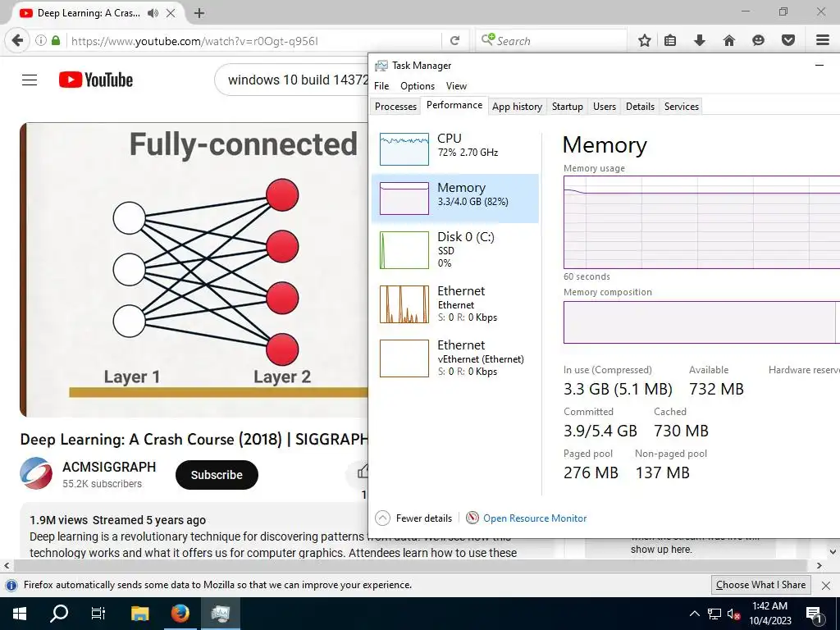
Task: Open Action Center notifications icon
Action: pos(814,614)
